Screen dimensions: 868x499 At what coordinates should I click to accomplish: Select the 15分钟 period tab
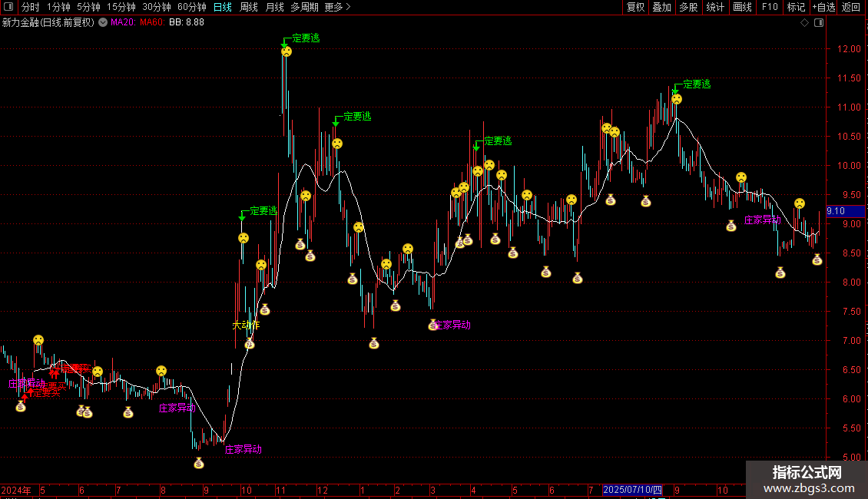coord(121,7)
